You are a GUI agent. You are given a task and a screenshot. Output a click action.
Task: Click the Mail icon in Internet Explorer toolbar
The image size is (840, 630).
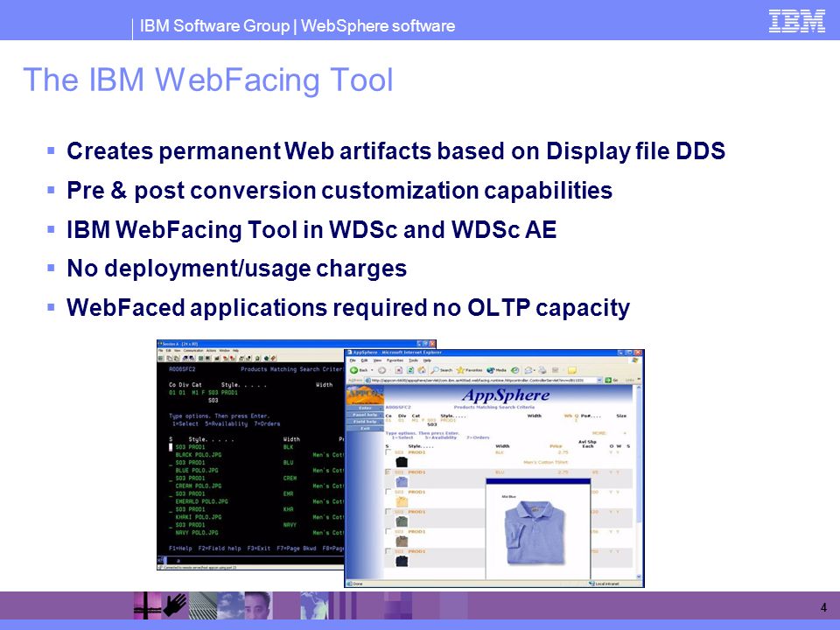528,370
